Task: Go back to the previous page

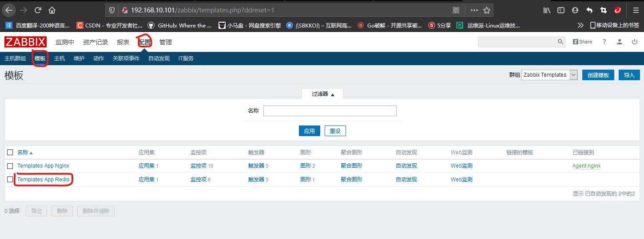Action: (x=9, y=10)
